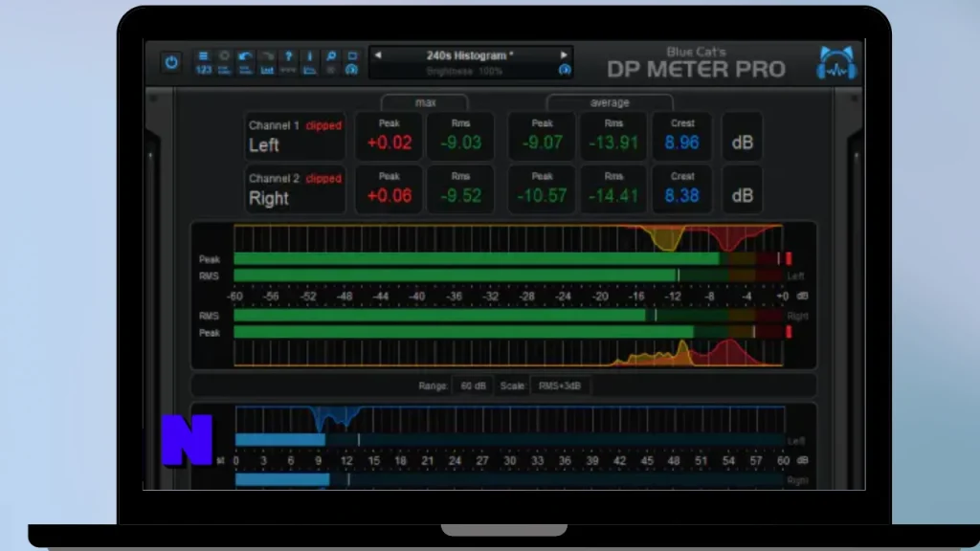
Task: Open the '240s Histogram' preset name list
Action: click(x=470, y=55)
